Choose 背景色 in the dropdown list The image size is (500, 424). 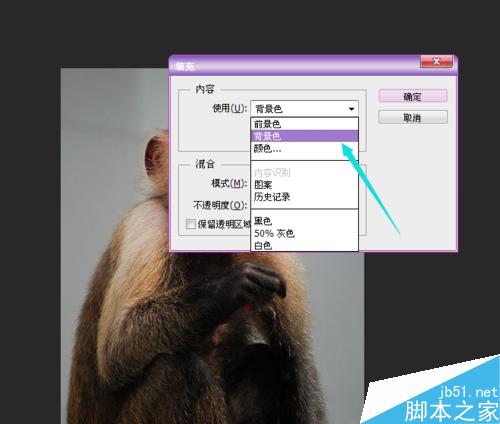(304, 136)
